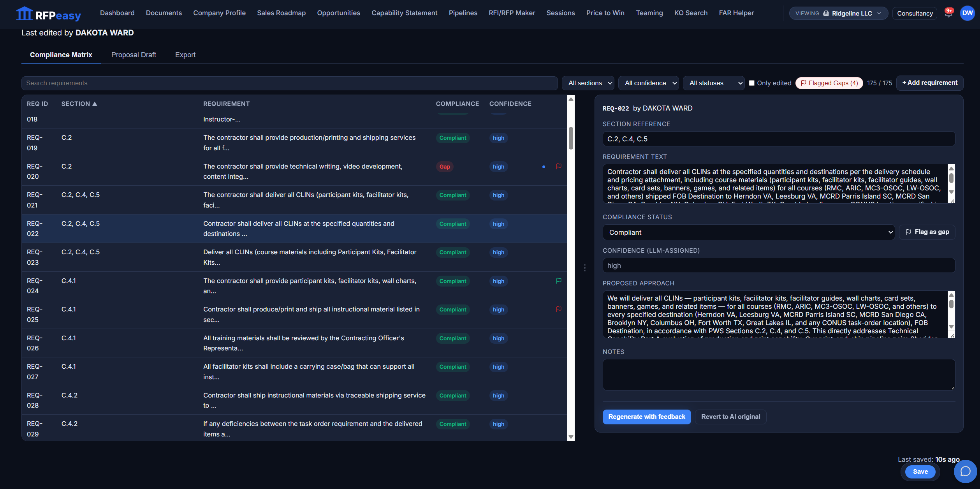Go to the FAR Helper page
Screen dimensions: 980x489
[x=736, y=13]
